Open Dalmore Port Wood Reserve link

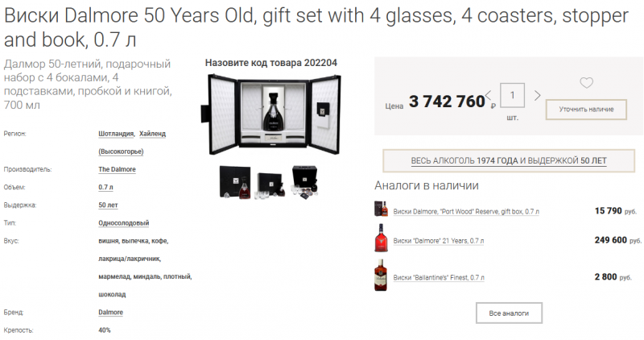click(466, 211)
